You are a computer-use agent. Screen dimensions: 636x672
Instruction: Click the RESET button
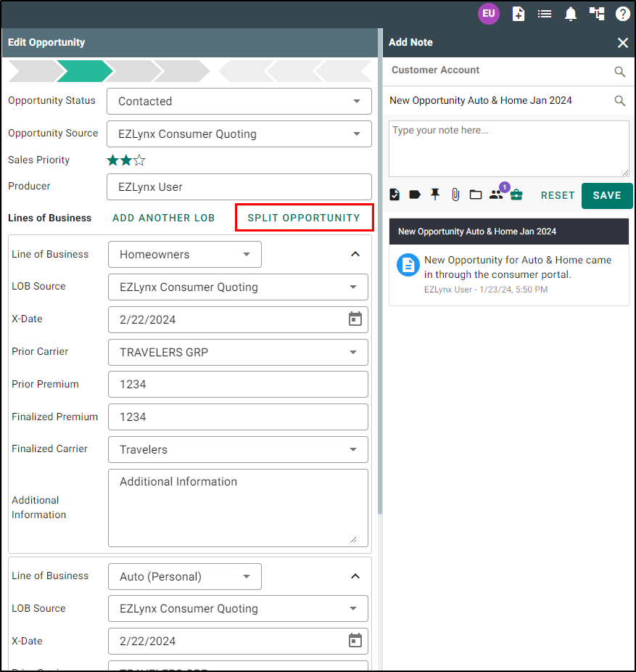tap(558, 195)
